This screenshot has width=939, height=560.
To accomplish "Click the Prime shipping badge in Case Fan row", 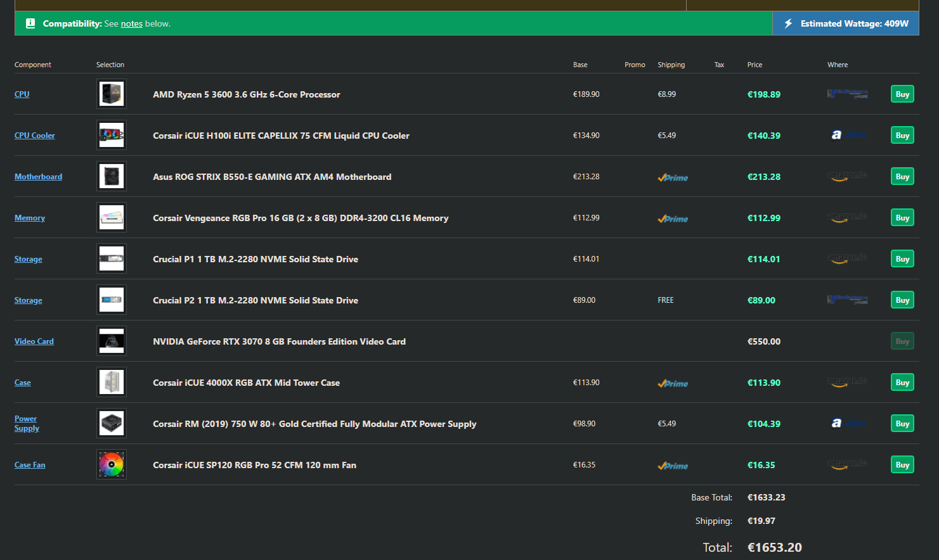I will (673, 466).
